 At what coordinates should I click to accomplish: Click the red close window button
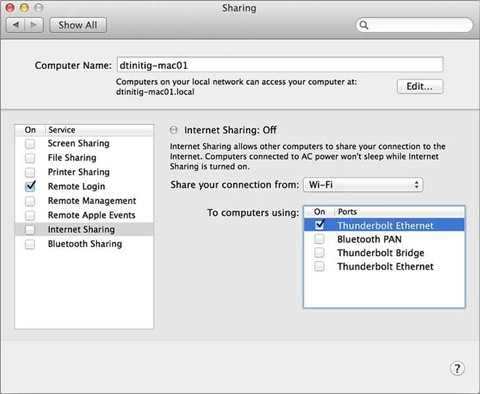[10, 8]
